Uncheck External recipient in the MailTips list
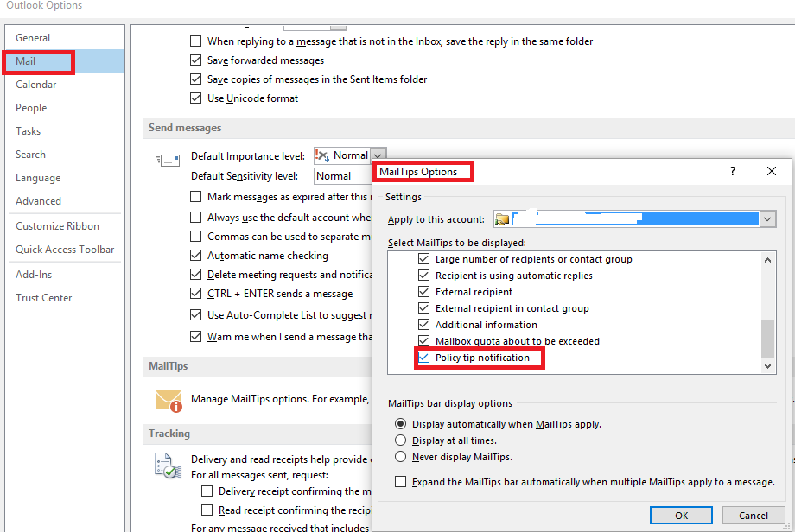The height and width of the screenshot is (532, 795). (x=423, y=291)
